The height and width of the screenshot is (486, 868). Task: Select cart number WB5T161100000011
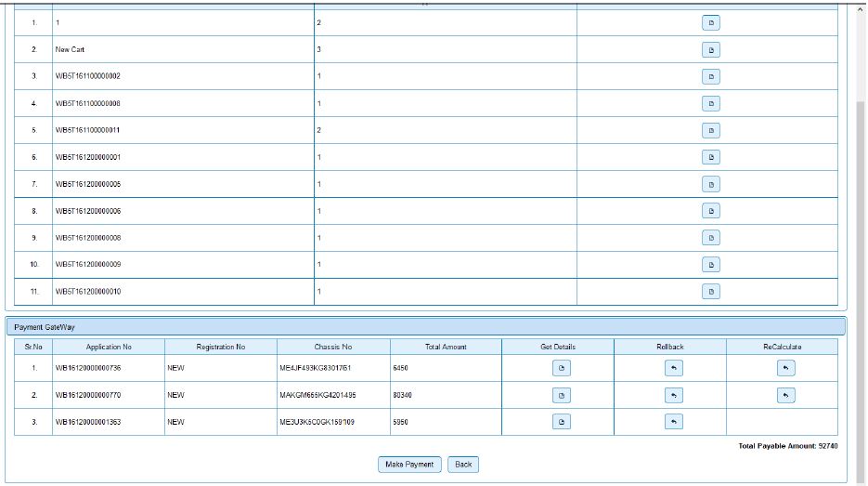87,130
